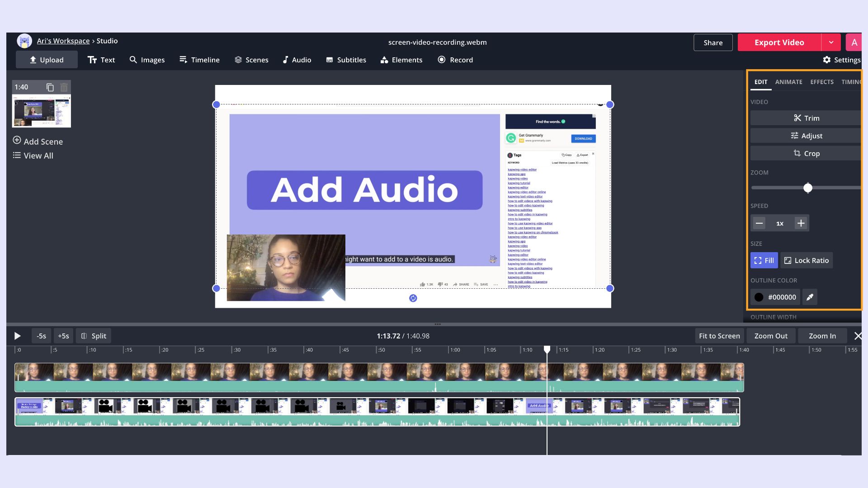Click the eyedropper color picker icon
868x488 pixels.
coord(810,297)
